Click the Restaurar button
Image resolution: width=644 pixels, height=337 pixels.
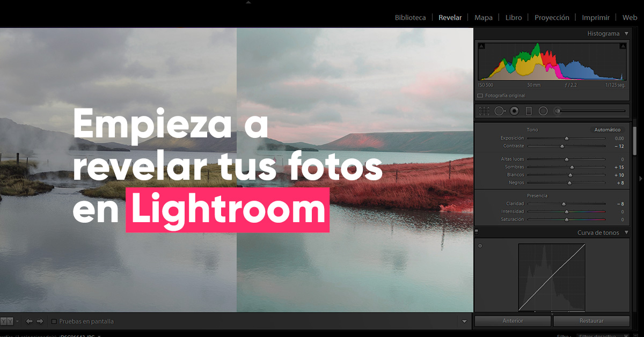(591, 321)
